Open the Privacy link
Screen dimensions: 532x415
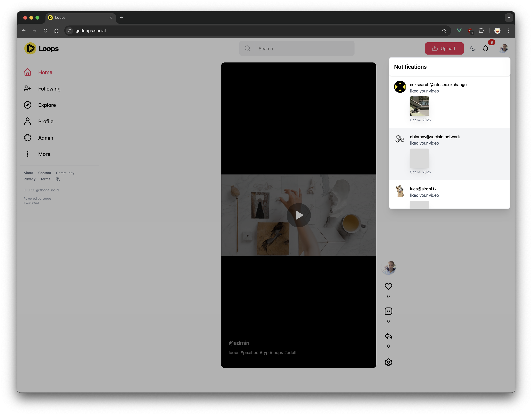30,179
